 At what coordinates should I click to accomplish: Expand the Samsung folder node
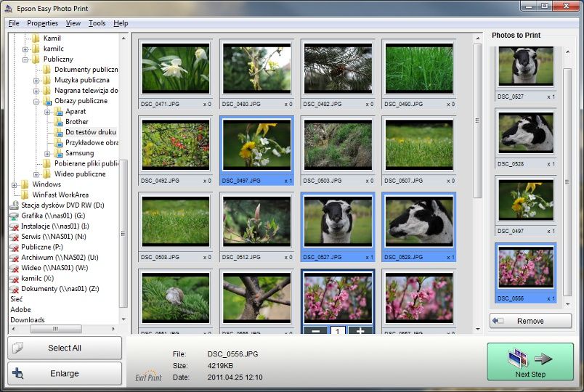(47, 153)
